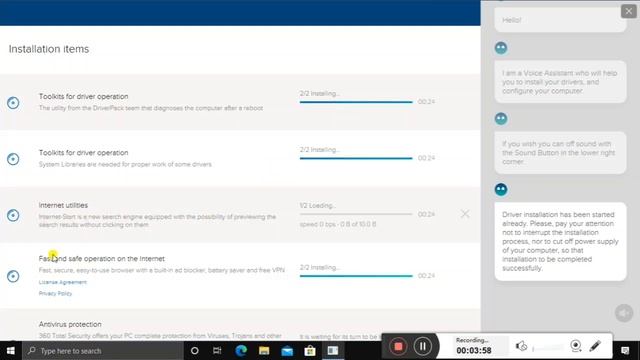
Task: Click assistant avatar above Sound Button message
Action: 501,119
